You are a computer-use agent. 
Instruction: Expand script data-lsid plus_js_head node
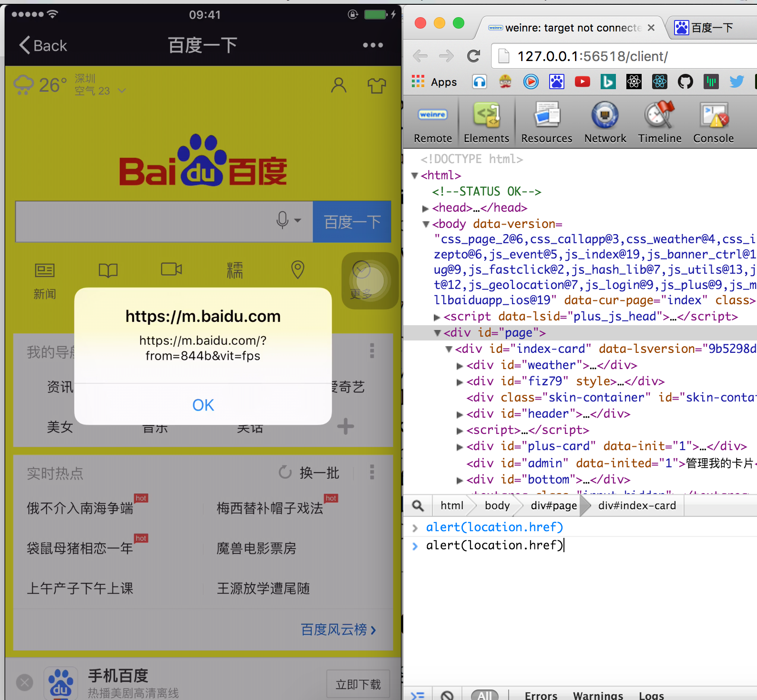[437, 317]
